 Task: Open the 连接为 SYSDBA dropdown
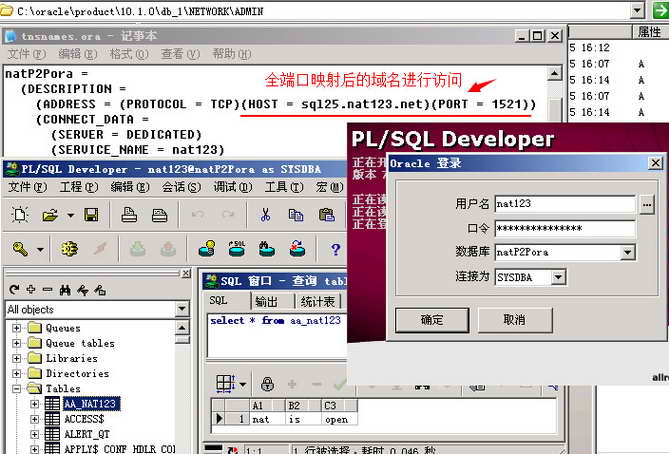[x=558, y=277]
